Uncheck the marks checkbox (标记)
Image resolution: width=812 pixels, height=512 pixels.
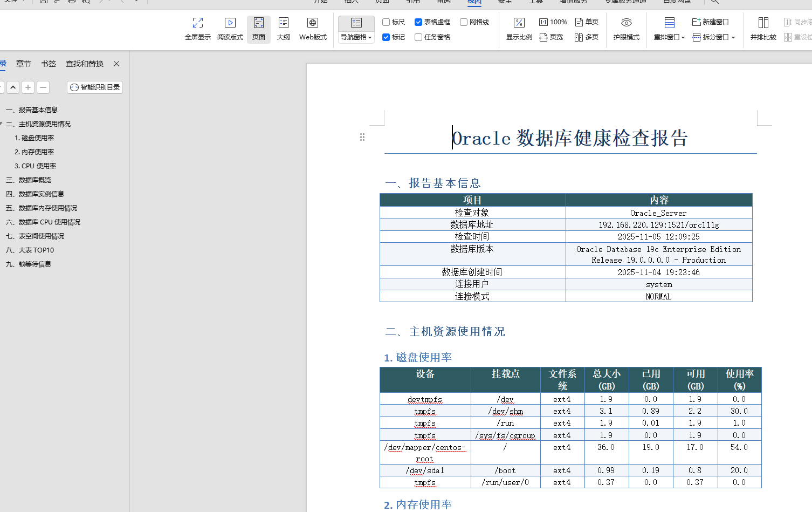point(386,37)
